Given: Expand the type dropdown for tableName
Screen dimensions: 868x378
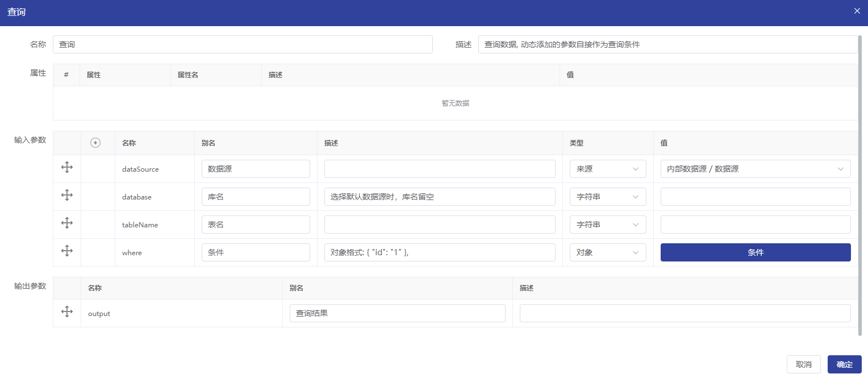Looking at the screenshot, I should 607,225.
